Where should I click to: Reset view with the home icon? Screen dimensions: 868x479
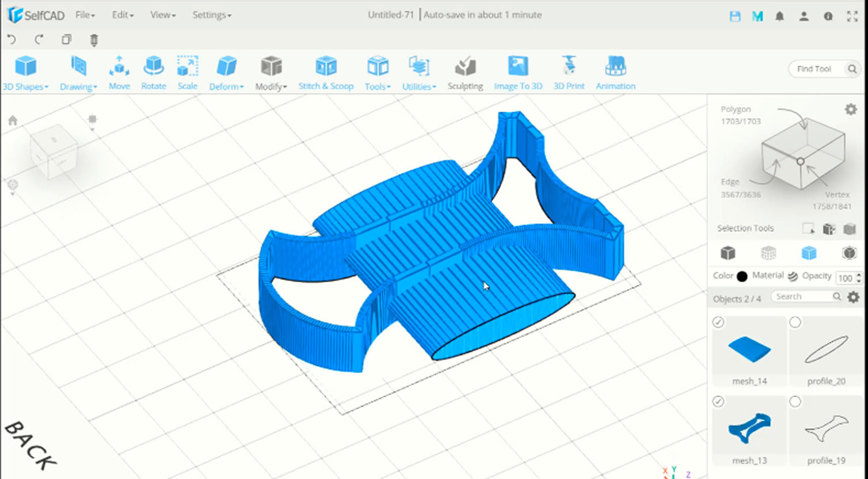pyautogui.click(x=13, y=120)
